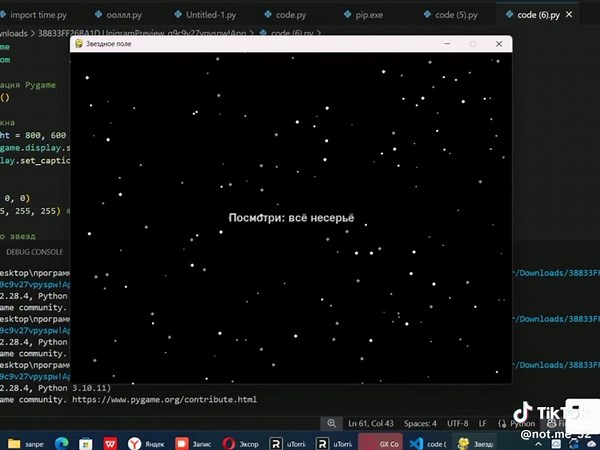
Task: Open the GX Co Opera GX taskbar item
Action: pyautogui.click(x=380, y=443)
